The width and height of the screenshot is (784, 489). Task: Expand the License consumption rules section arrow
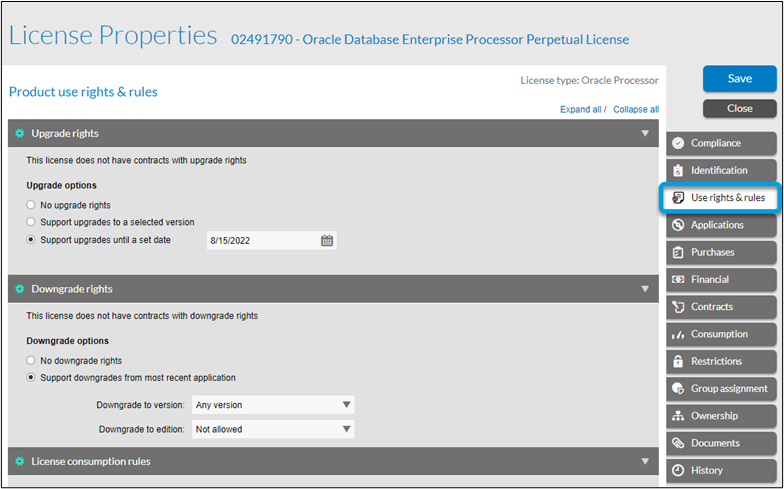(x=645, y=462)
